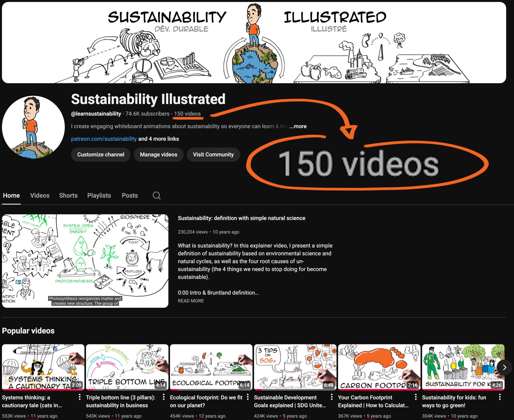Click the Customize channel button
The height and width of the screenshot is (420, 514).
pos(100,154)
